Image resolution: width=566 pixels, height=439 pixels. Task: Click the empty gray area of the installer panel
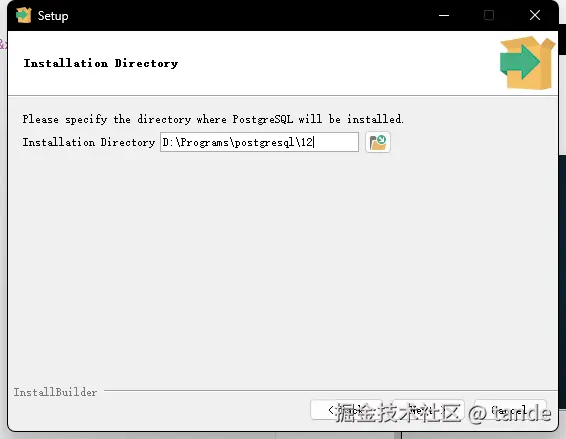pos(282,267)
